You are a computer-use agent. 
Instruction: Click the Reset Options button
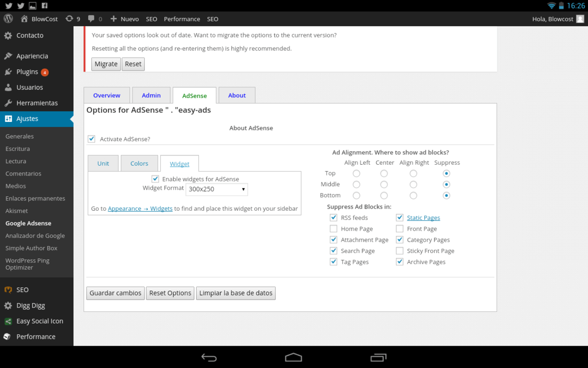[170, 293]
